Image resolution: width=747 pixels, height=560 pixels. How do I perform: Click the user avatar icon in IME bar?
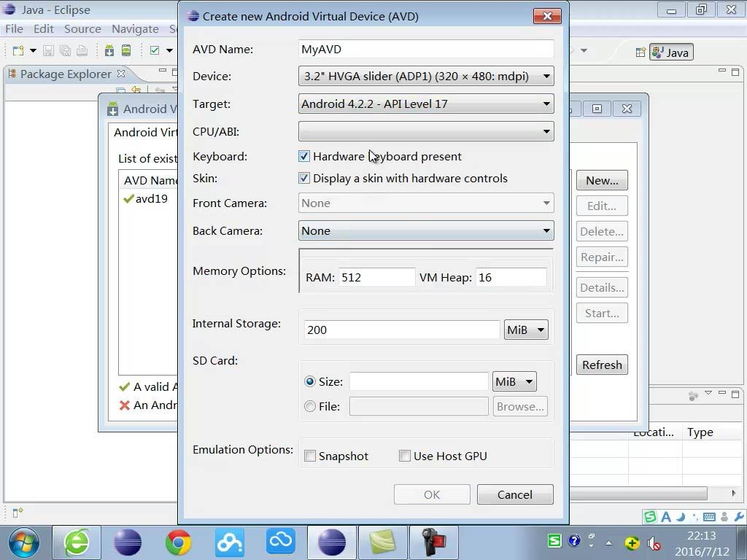point(724,517)
